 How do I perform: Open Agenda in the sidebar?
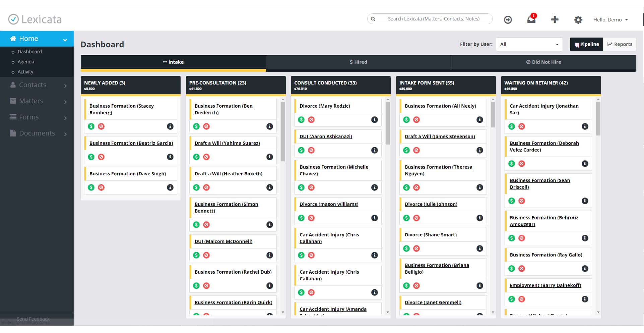(26, 62)
